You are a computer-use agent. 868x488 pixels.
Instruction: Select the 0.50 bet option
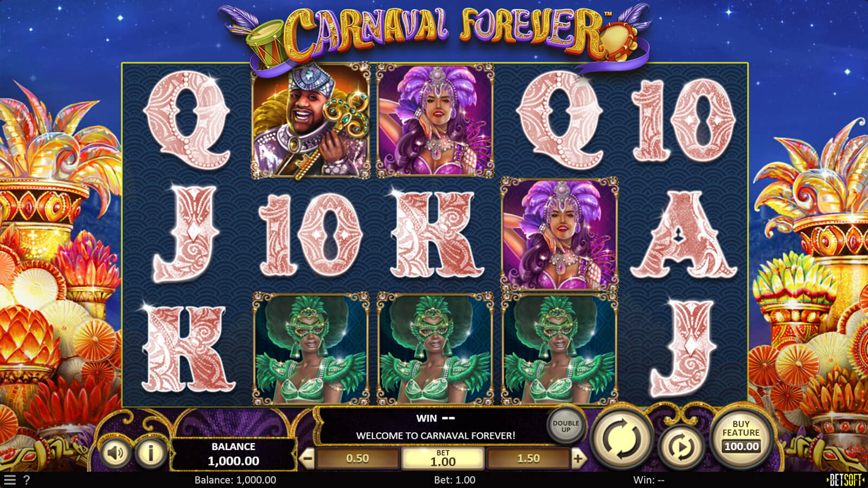[358, 459]
